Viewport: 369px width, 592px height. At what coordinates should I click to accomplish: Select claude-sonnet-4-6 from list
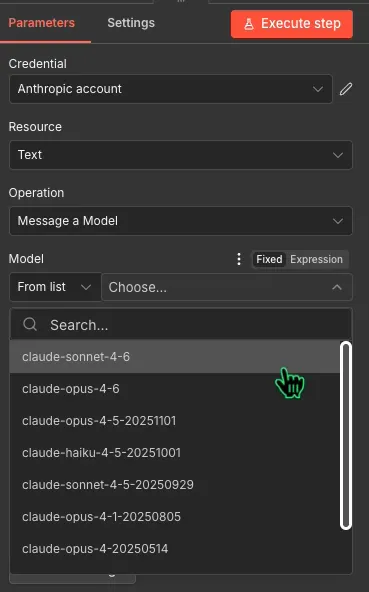175,357
